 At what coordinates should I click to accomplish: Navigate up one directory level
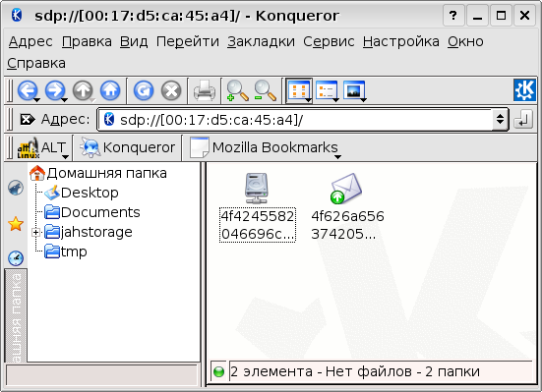83,90
